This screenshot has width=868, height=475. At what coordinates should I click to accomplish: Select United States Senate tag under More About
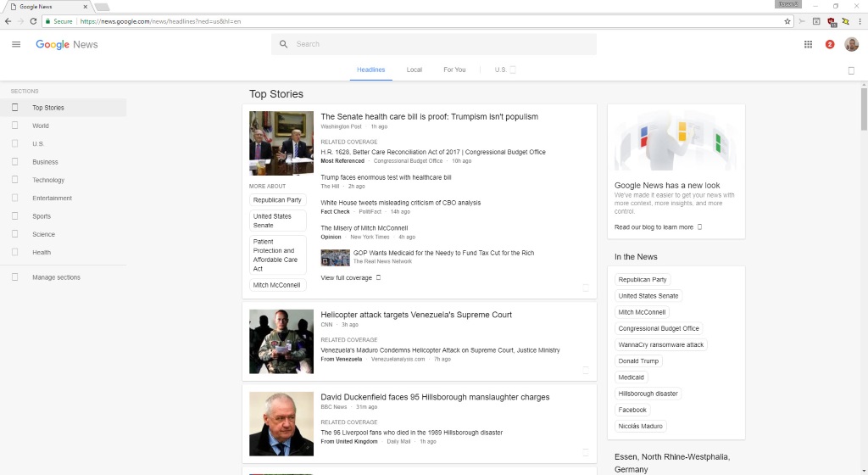277,221
